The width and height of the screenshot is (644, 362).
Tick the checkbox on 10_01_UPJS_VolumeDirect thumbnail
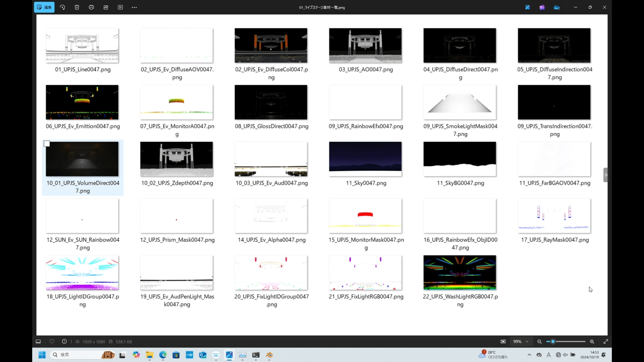click(x=47, y=144)
